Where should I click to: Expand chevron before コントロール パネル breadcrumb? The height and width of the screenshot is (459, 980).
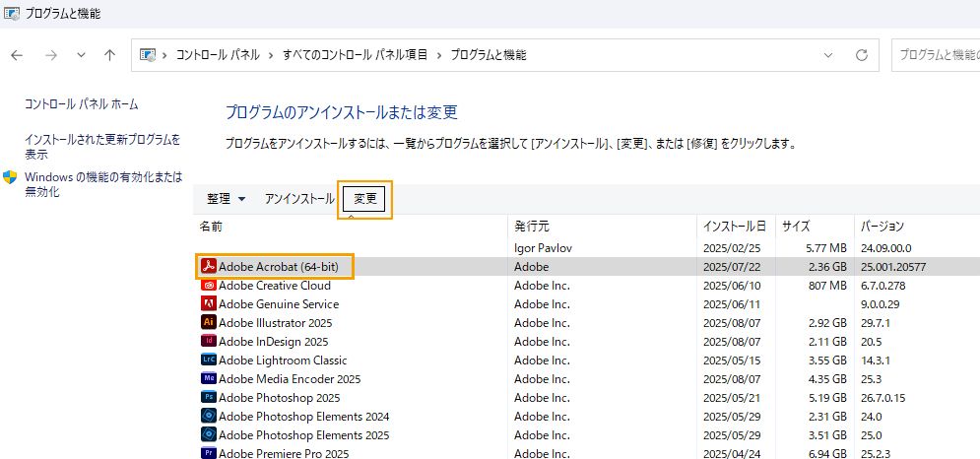164,55
